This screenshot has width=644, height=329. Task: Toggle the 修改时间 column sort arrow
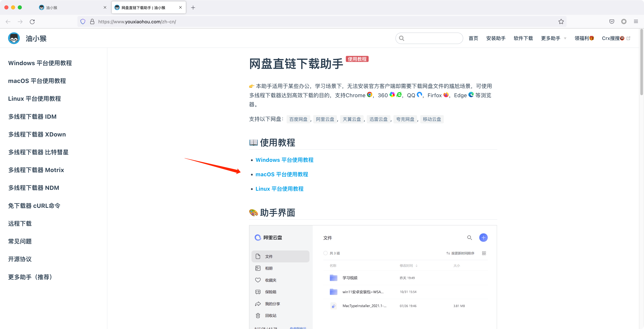tap(416, 266)
